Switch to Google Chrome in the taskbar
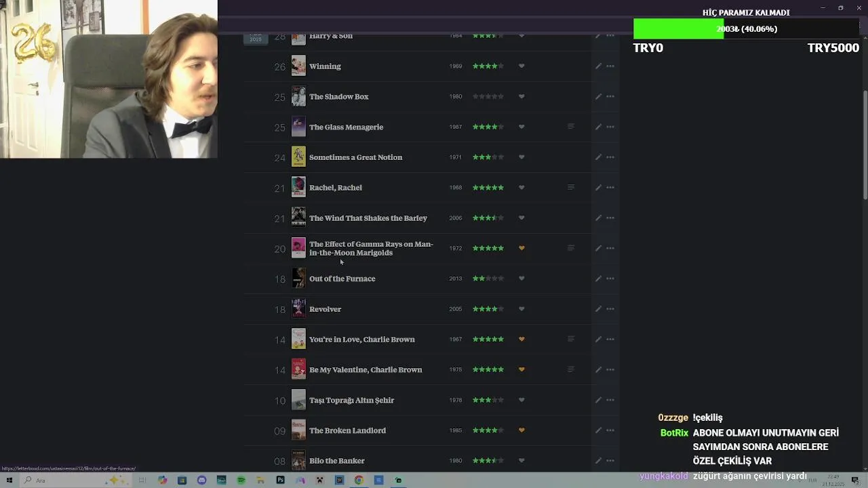 tap(359, 480)
